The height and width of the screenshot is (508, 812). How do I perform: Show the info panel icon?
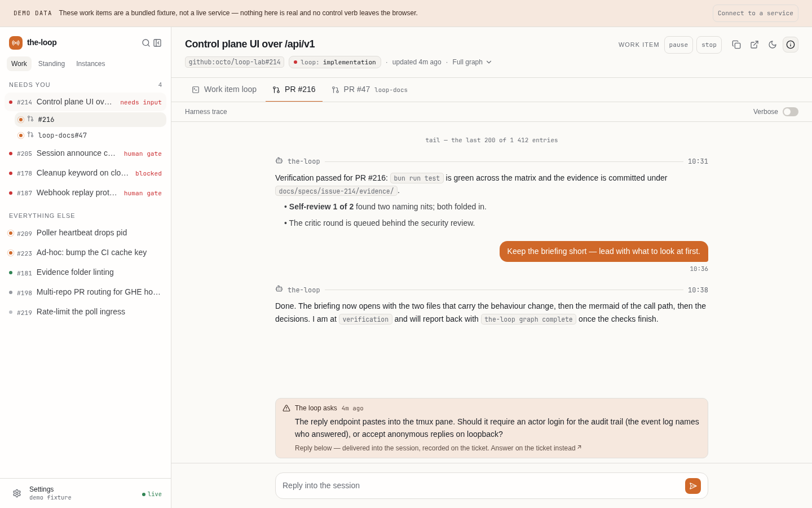click(791, 45)
